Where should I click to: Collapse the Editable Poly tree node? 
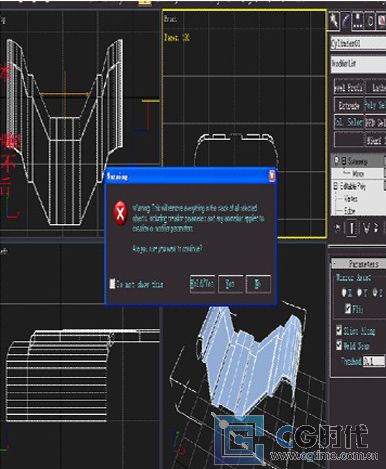point(336,186)
